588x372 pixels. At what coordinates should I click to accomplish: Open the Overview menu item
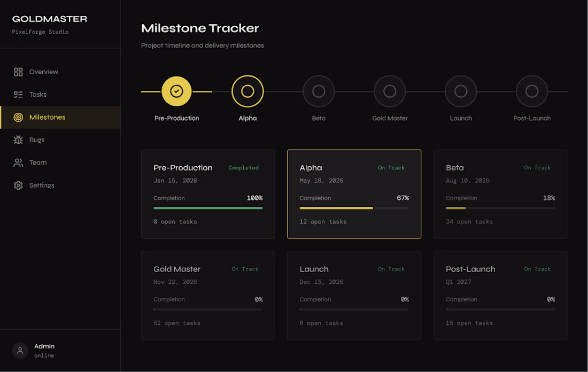(x=60, y=72)
